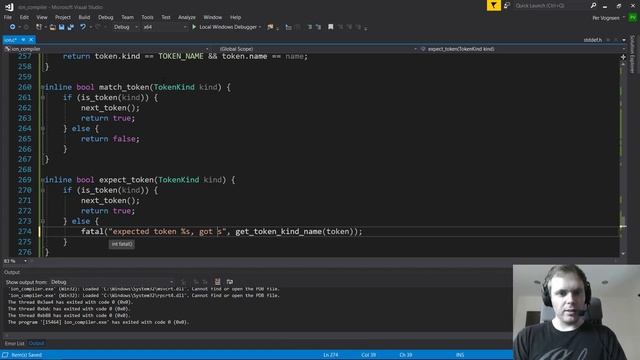Viewport: 640px width, 360px height.
Task: Open the Build menu
Action: click(x=84, y=17)
